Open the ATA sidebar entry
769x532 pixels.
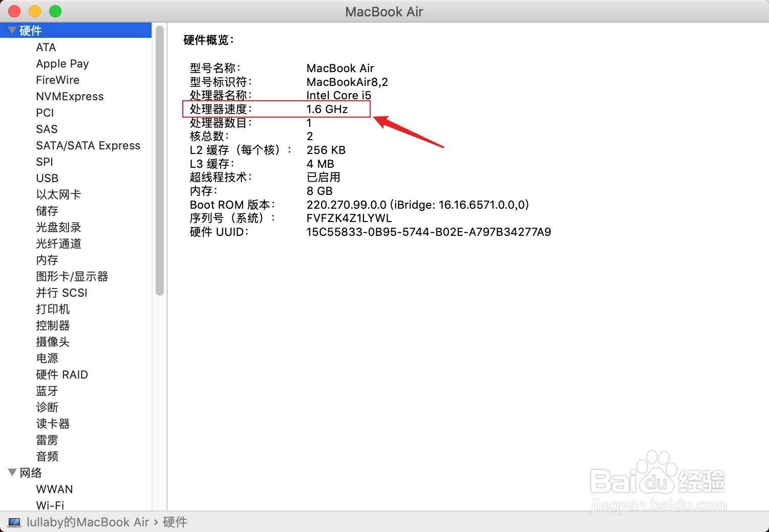[x=46, y=47]
